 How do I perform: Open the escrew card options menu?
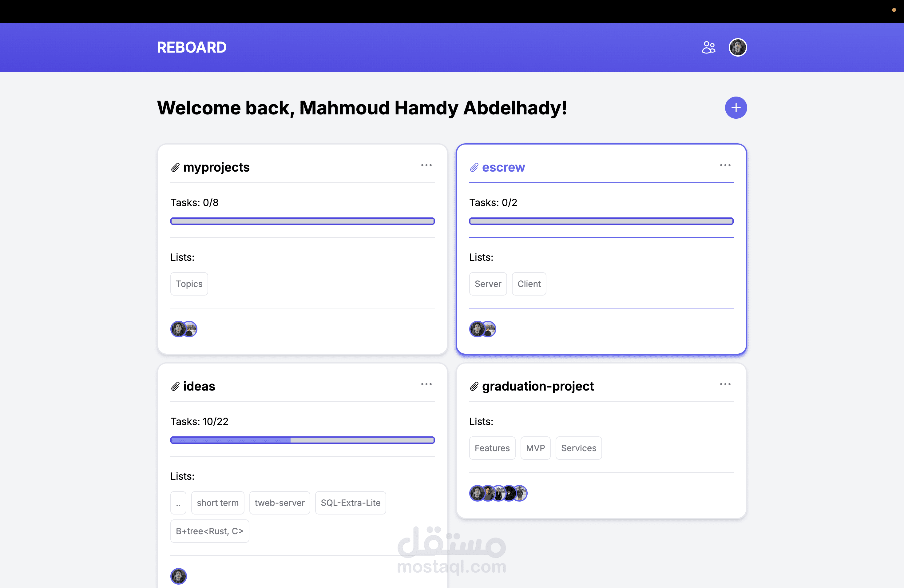coord(725,165)
